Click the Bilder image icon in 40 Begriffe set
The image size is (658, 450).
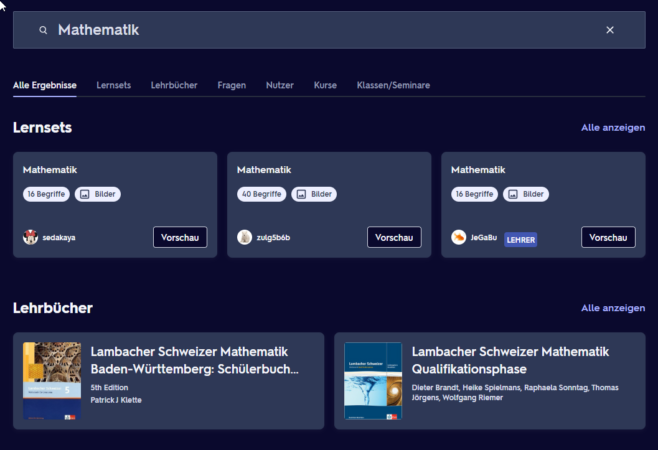click(301, 194)
